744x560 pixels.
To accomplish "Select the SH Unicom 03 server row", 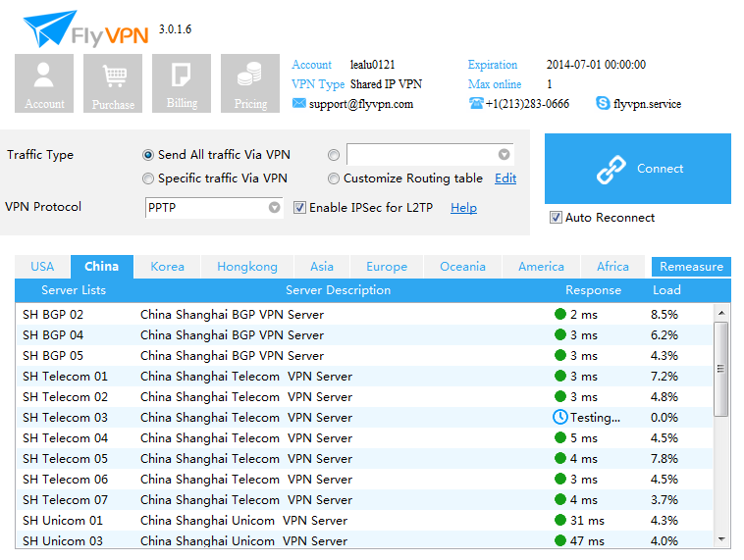I will tap(364, 539).
